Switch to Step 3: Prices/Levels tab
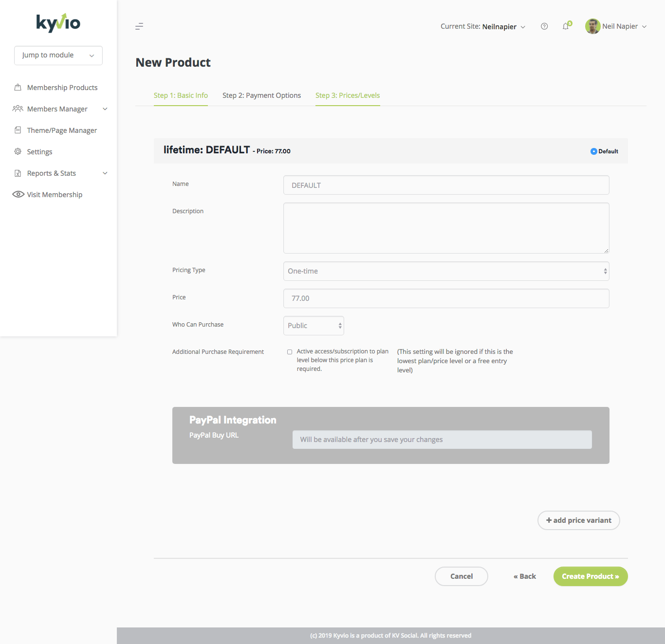Image resolution: width=665 pixels, height=644 pixels. (x=348, y=95)
